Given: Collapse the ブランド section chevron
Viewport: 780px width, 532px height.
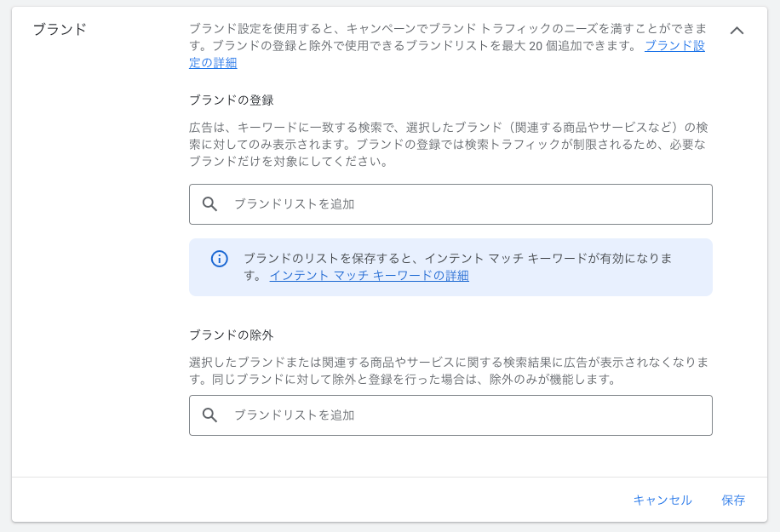Looking at the screenshot, I should (x=737, y=31).
